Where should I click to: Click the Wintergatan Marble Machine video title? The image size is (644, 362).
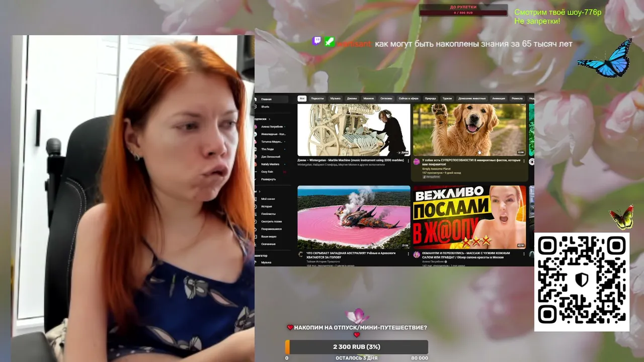[351, 160]
